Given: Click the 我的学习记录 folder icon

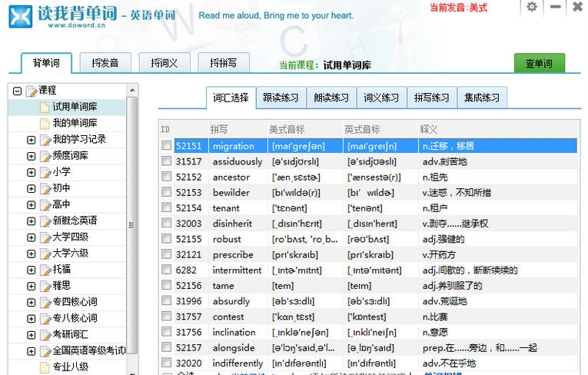Looking at the screenshot, I should coord(45,140).
